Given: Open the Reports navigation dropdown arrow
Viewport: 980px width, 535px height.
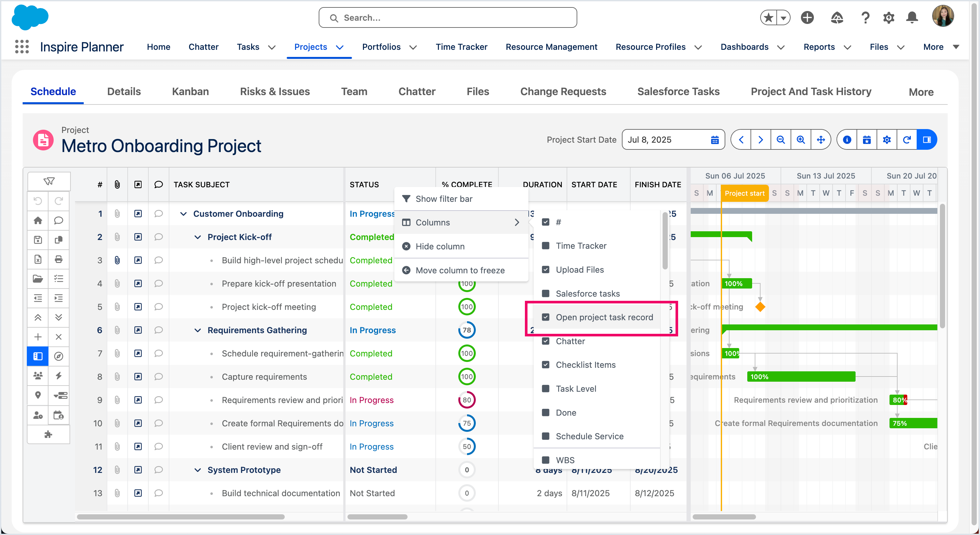Looking at the screenshot, I should point(847,47).
